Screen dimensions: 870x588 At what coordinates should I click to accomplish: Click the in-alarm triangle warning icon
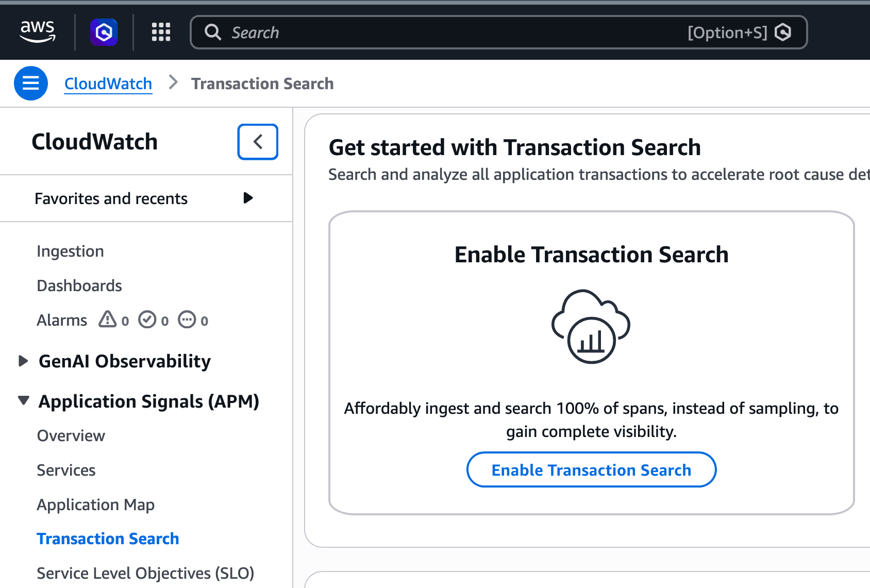108,320
